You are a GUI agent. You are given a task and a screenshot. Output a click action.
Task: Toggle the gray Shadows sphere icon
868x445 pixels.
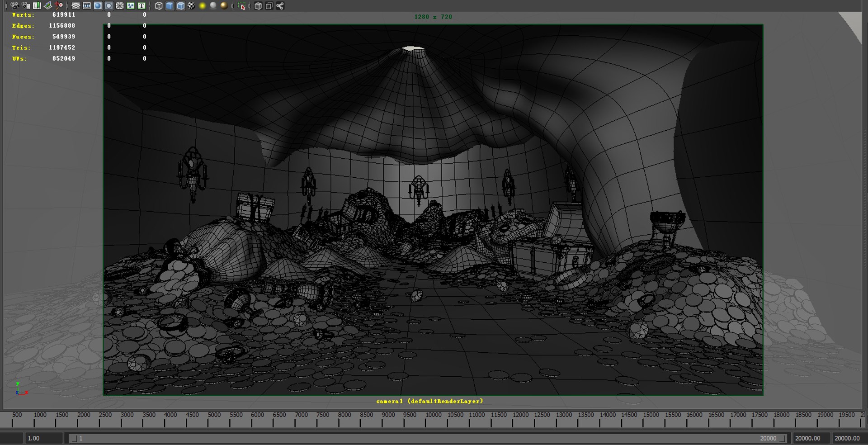[x=213, y=5]
